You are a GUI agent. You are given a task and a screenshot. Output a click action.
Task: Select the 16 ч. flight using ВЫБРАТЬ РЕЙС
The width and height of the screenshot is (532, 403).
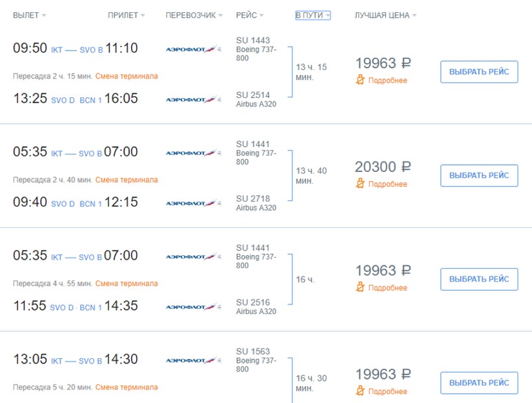point(479,279)
